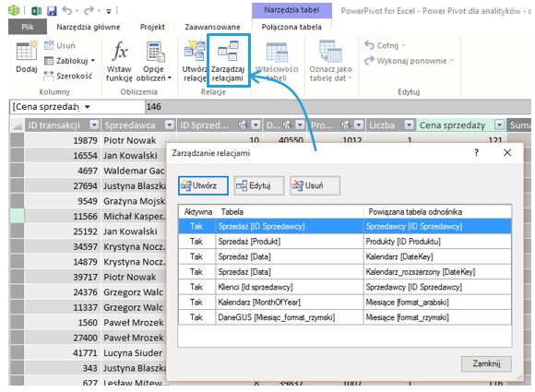This screenshot has width=535, height=392.
Task: Select DaneGUS [Miesiąc_format_rzymski] relationship row
Action: pyautogui.click(x=345, y=317)
